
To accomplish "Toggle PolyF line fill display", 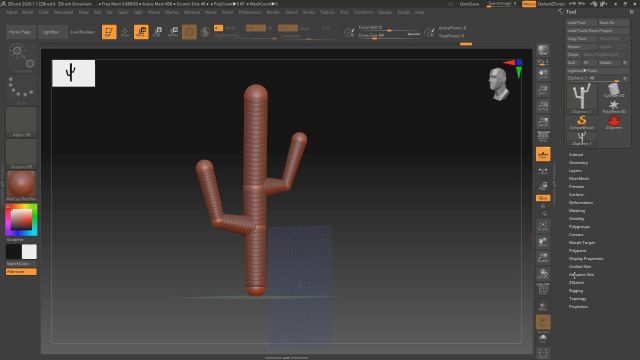I will point(543,290).
